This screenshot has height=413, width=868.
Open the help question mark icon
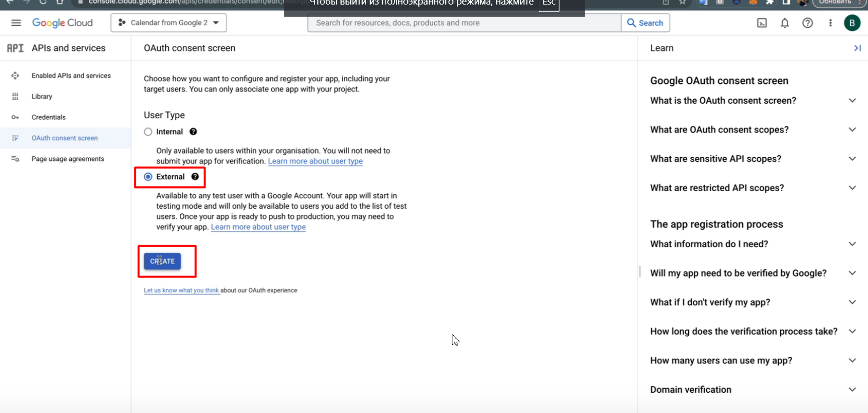pyautogui.click(x=807, y=23)
